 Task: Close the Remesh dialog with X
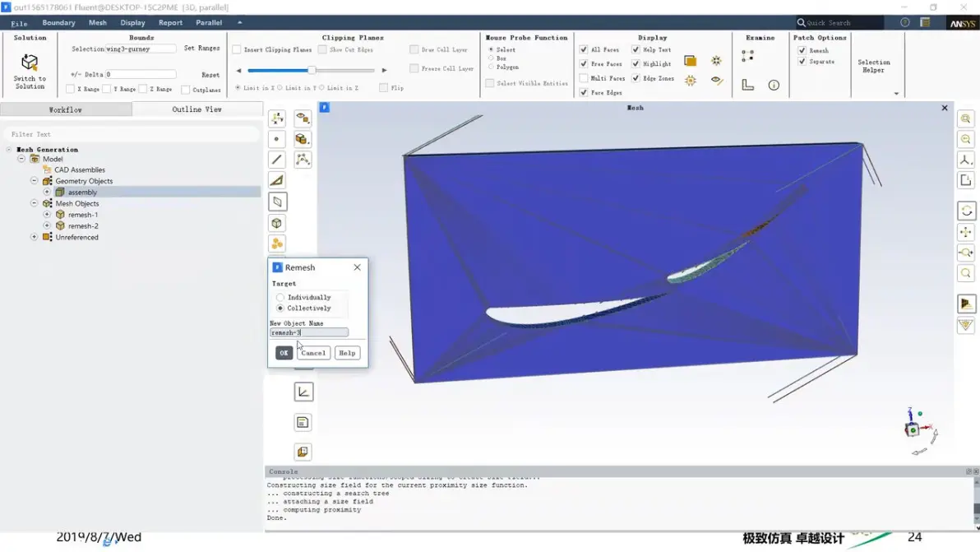[357, 267]
